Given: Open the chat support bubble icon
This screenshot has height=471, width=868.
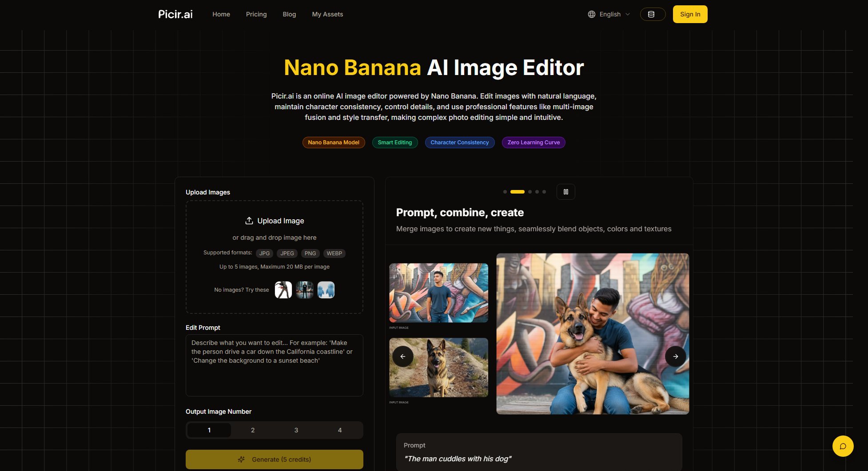Looking at the screenshot, I should pos(843,446).
